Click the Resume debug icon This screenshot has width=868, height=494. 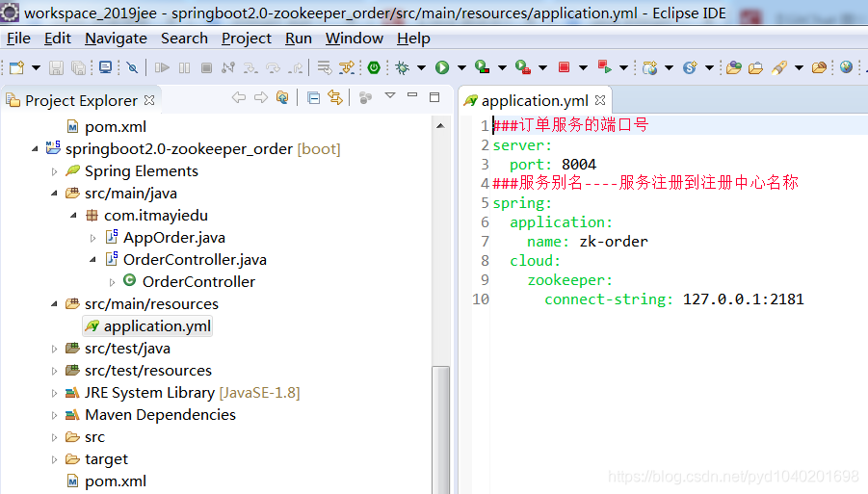click(162, 67)
